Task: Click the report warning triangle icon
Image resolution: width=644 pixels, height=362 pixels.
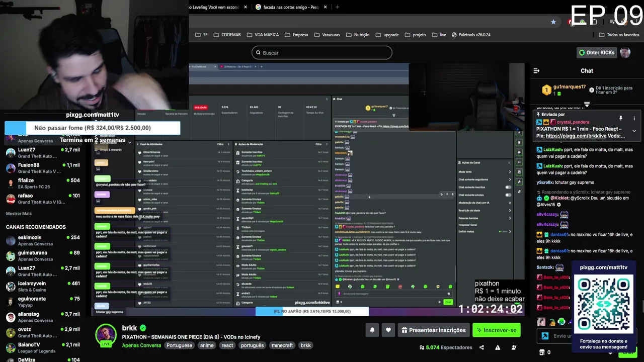Action: point(498,347)
